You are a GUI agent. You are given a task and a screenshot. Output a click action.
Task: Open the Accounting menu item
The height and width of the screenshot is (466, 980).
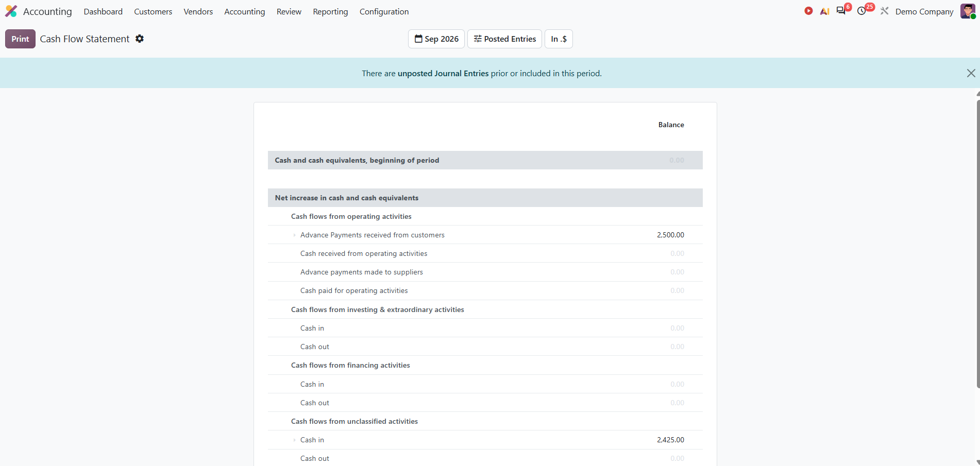click(245, 11)
